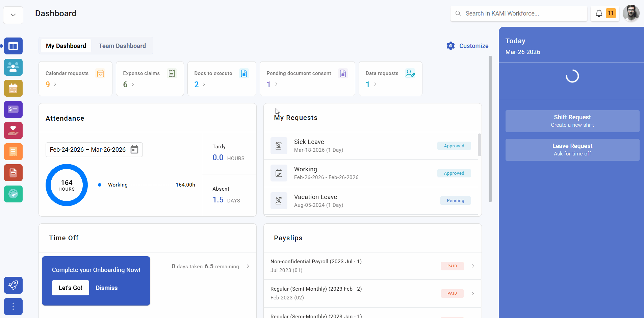Open the user profile avatar

click(x=631, y=14)
